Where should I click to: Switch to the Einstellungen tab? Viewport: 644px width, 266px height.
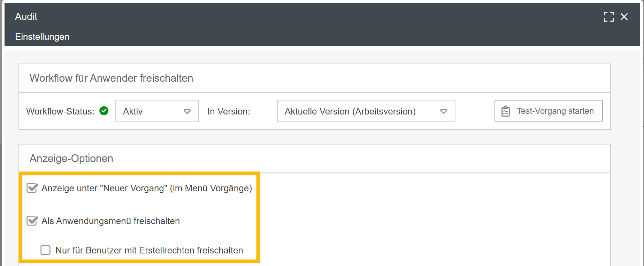42,37
